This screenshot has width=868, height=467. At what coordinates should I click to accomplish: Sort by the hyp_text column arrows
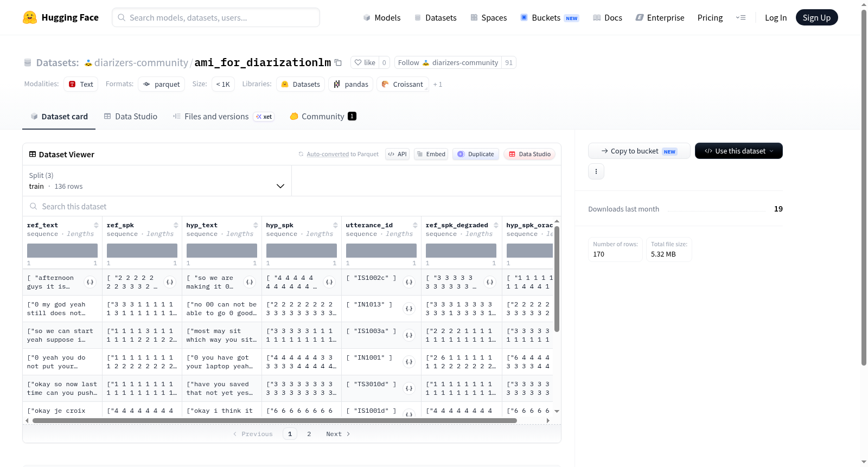click(256, 225)
